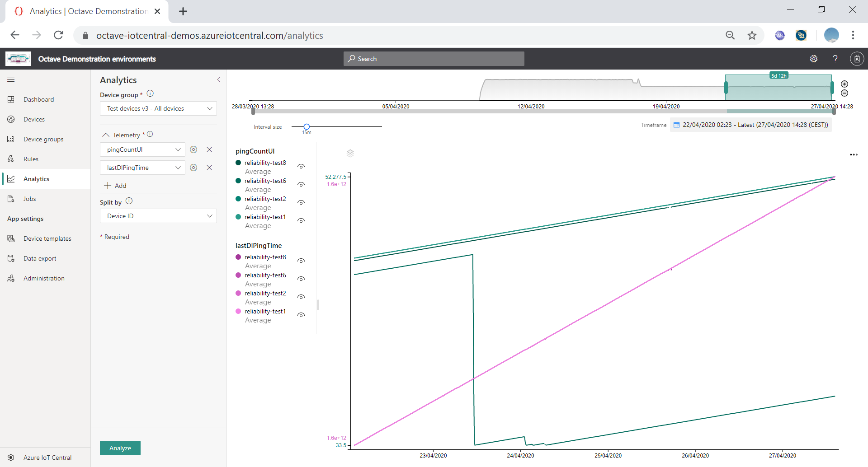Open Split by Device ID dropdown
This screenshot has height=467, width=868.
tap(158, 216)
